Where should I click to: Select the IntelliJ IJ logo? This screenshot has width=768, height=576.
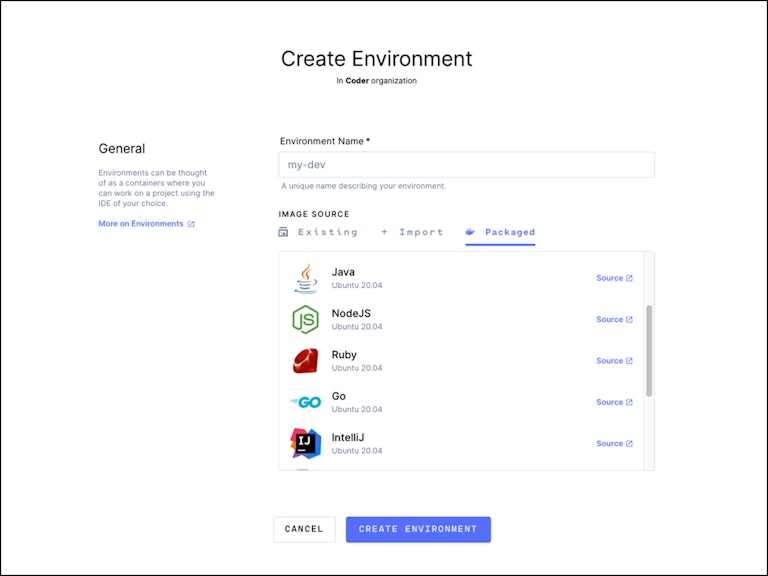[306, 443]
